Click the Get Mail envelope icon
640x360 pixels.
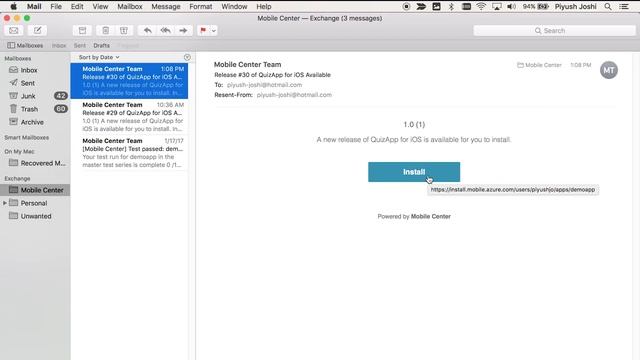coord(13,31)
